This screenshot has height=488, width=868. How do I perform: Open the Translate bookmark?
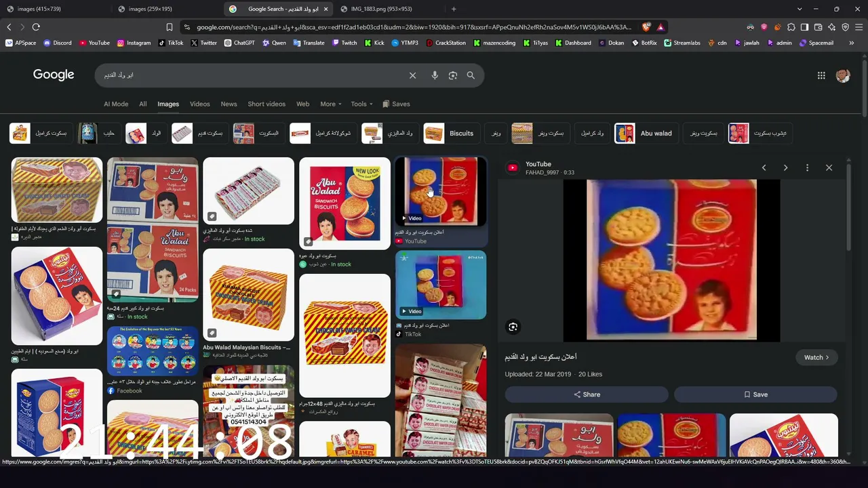click(x=309, y=43)
